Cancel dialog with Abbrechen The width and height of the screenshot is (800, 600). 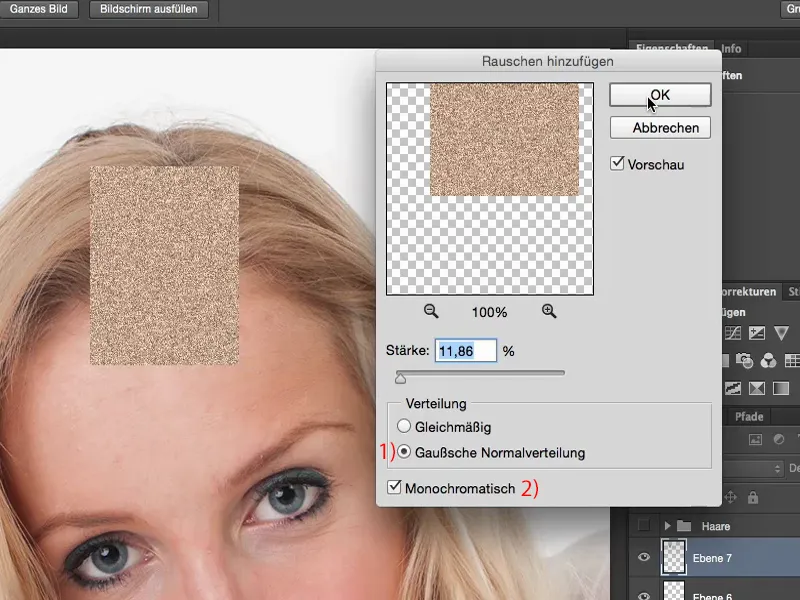pos(660,128)
